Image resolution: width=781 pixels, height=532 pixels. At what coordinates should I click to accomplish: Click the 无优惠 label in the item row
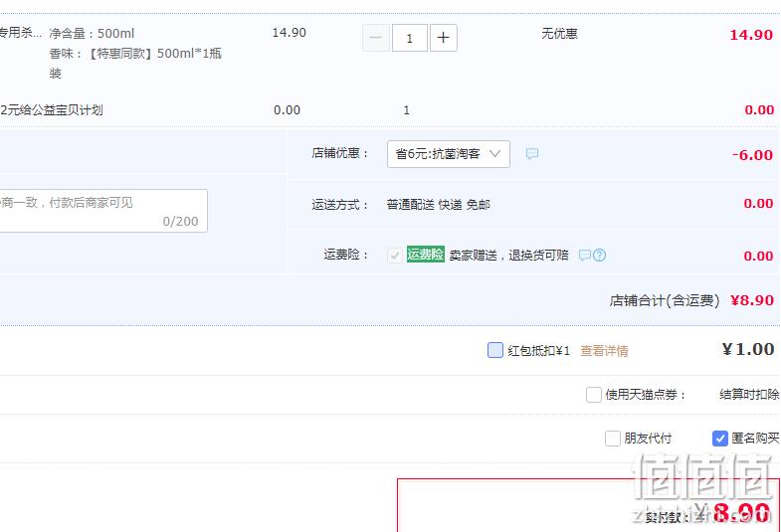[x=559, y=34]
